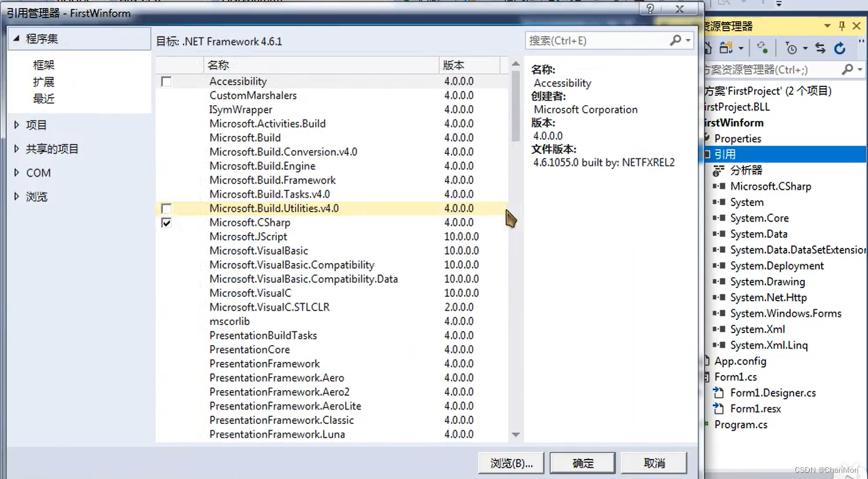Screen dimensions: 868x479
Task: Click the reference icon beside System.Core
Action: click(x=720, y=218)
